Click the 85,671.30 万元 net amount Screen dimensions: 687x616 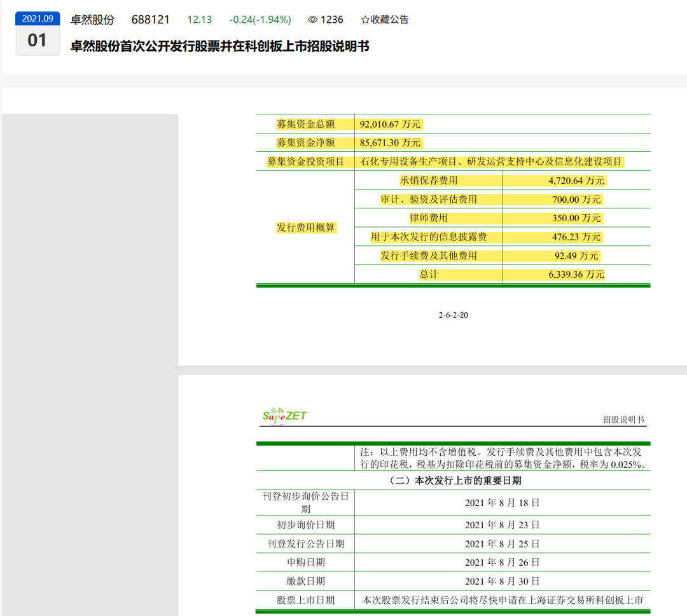click(x=390, y=143)
